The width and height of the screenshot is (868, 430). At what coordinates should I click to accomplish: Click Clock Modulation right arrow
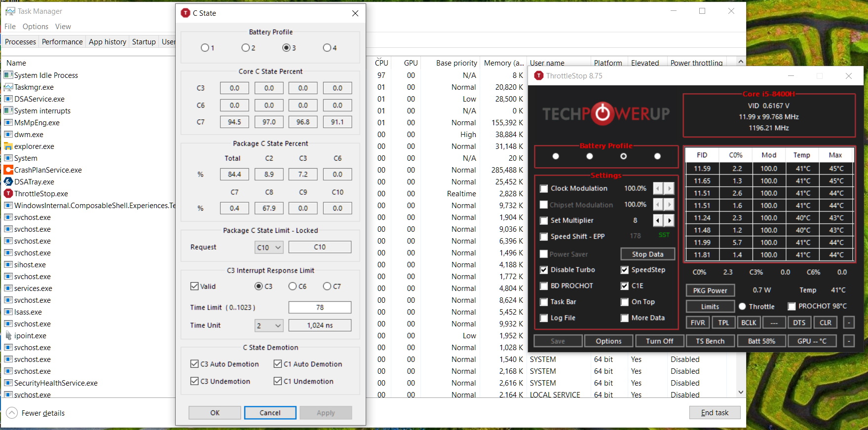[x=669, y=188]
